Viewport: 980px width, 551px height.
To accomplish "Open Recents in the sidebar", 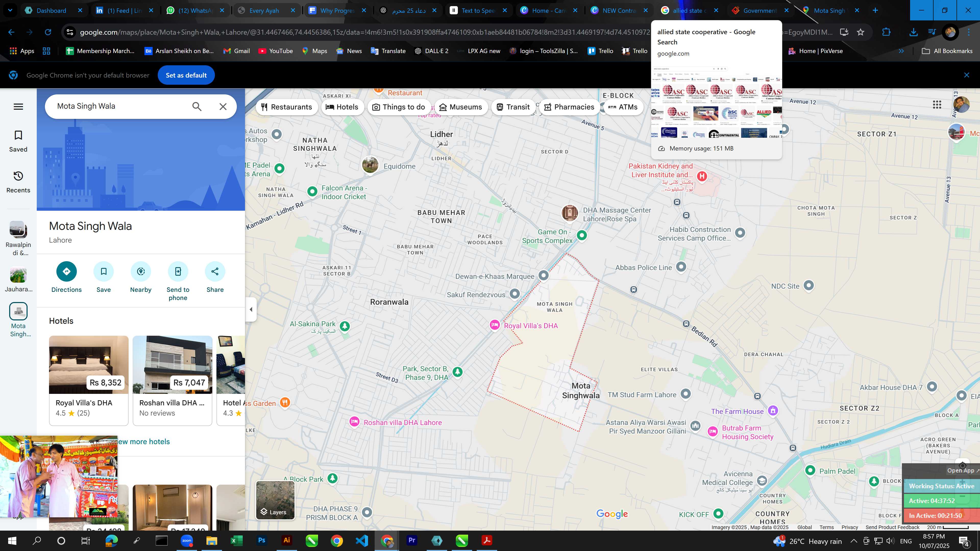I will tap(18, 182).
